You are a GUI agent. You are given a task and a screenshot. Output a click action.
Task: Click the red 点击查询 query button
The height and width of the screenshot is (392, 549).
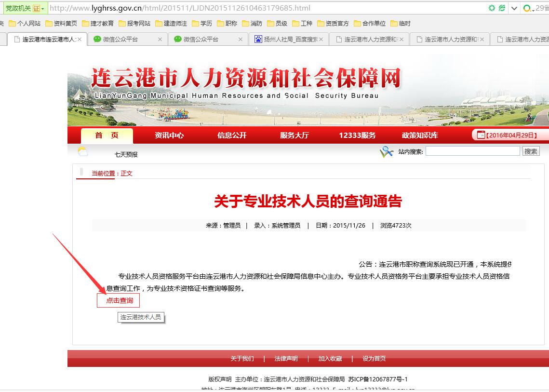tap(118, 300)
